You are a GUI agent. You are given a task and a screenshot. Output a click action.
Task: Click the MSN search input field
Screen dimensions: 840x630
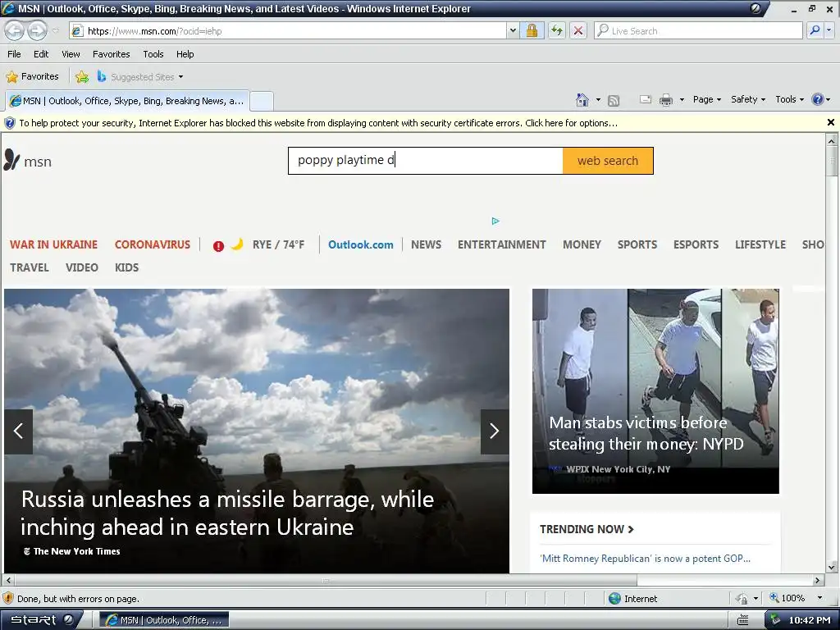tap(426, 161)
